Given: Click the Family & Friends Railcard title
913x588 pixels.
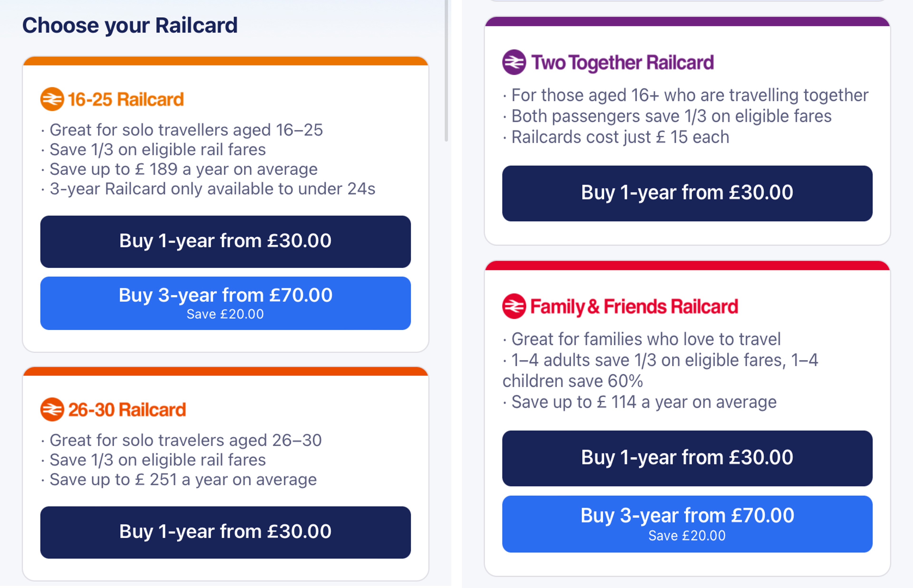Looking at the screenshot, I should pos(634,307).
